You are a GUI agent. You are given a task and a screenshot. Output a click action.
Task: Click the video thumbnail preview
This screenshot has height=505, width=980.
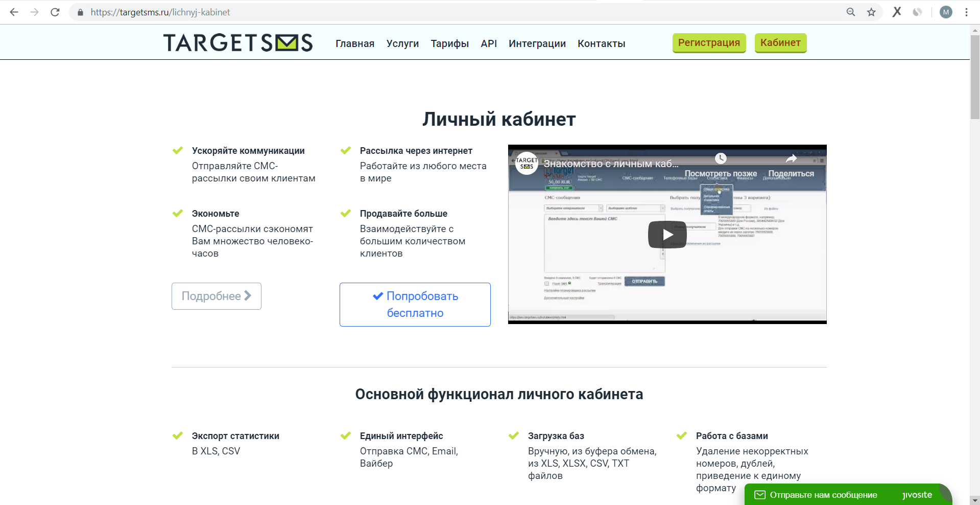pos(667,234)
